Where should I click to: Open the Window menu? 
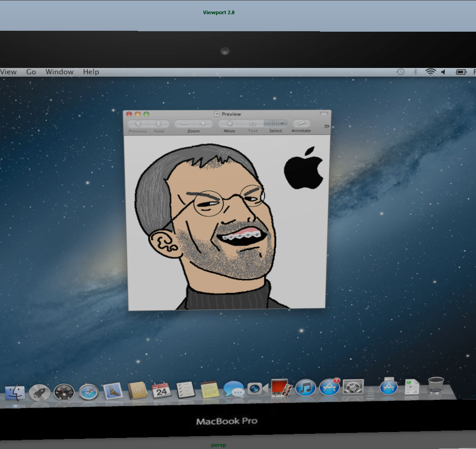click(x=59, y=72)
